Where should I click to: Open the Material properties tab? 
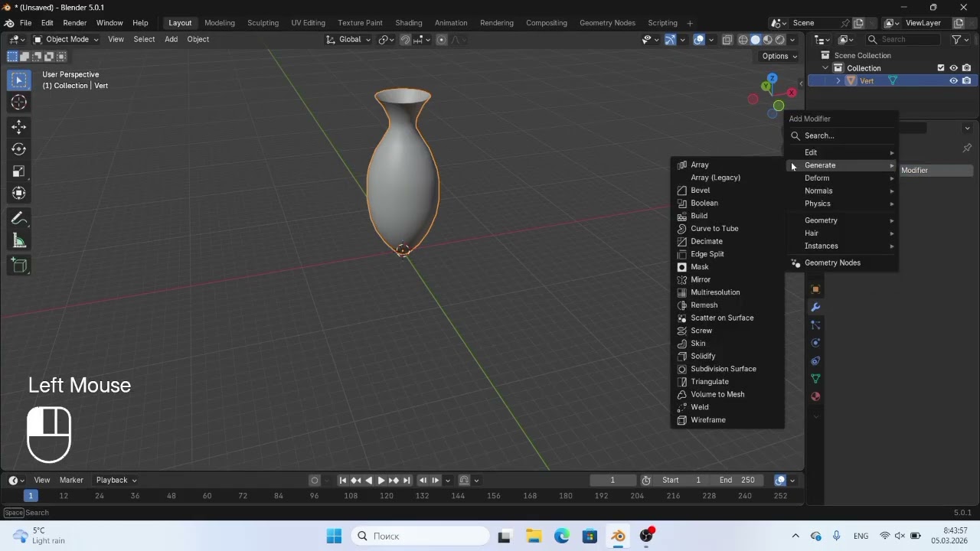[815, 396]
